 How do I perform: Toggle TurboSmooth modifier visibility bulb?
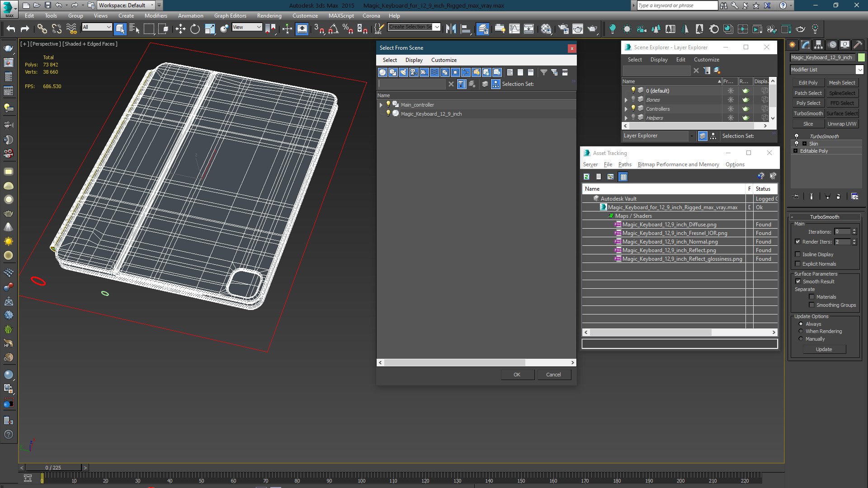pyautogui.click(x=797, y=136)
